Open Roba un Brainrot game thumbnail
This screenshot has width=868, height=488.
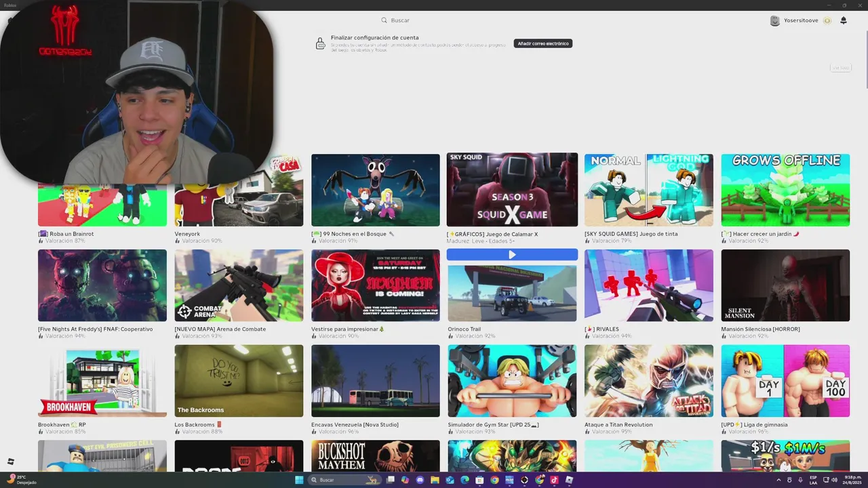(102, 205)
